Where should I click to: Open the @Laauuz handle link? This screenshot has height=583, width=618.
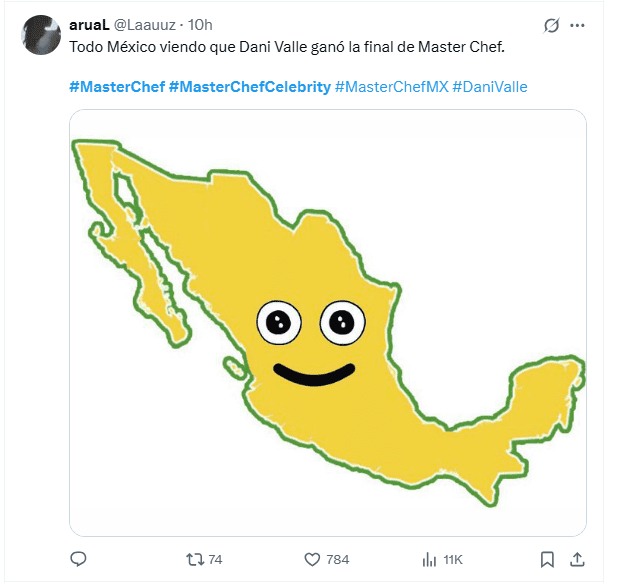pos(155,24)
